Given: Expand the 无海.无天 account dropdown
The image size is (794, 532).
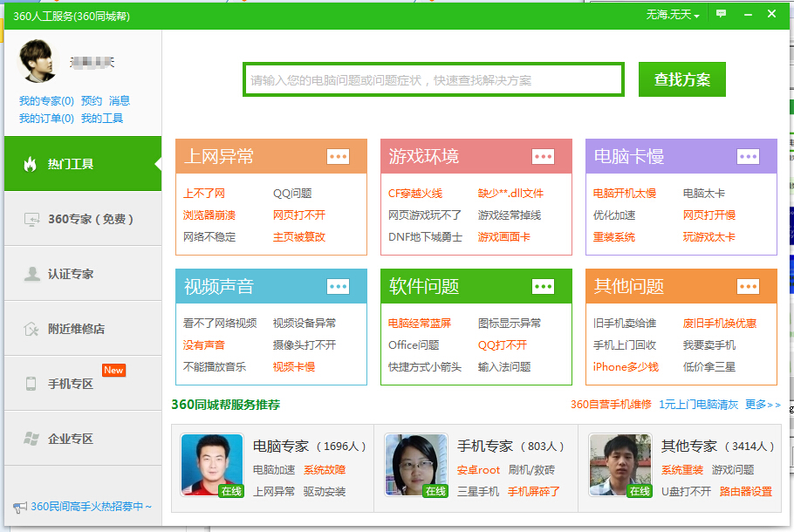Looking at the screenshot, I should point(673,15).
